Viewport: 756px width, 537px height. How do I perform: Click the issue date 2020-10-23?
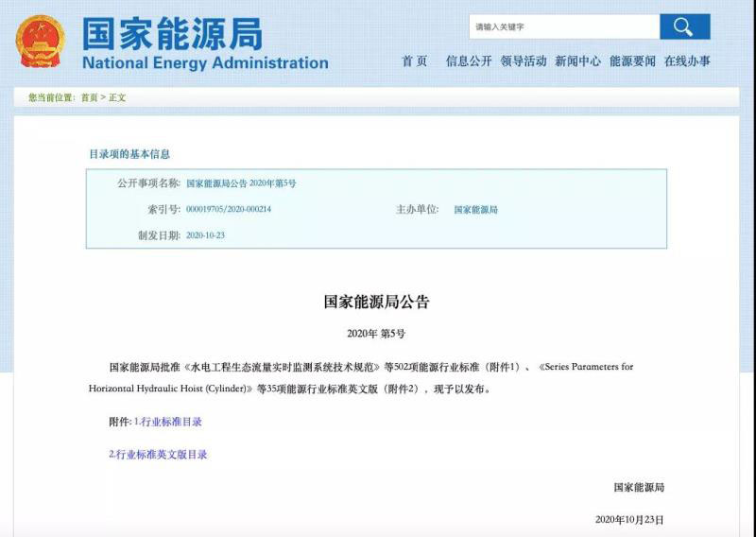point(205,235)
